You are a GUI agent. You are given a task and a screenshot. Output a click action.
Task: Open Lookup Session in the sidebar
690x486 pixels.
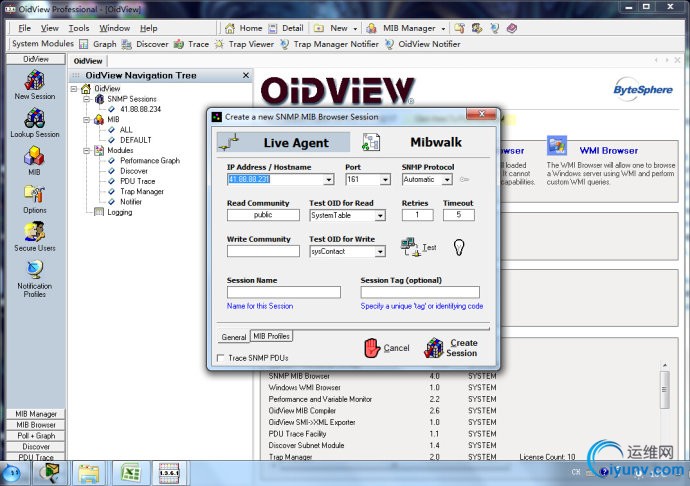(x=34, y=122)
